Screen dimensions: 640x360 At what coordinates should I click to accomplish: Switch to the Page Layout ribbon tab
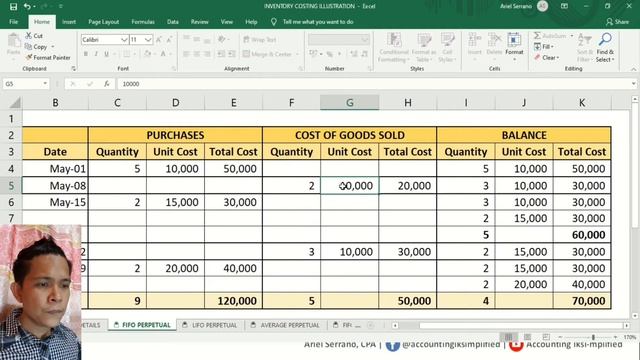[104, 22]
